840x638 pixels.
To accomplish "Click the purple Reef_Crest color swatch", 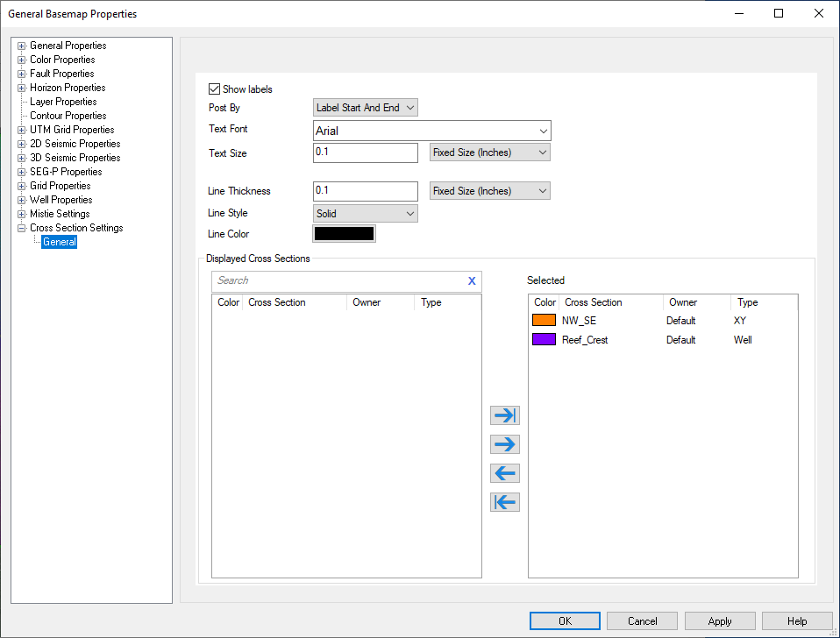I will (x=545, y=340).
